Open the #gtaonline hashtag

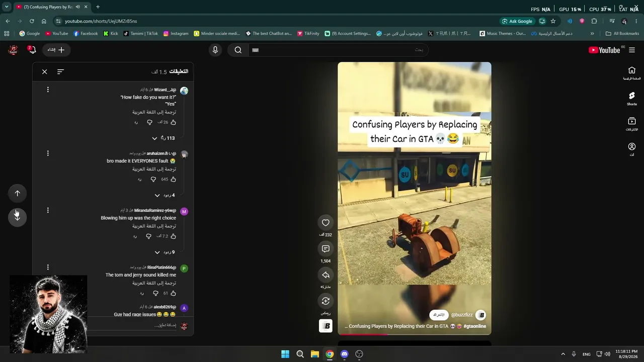[474, 326]
